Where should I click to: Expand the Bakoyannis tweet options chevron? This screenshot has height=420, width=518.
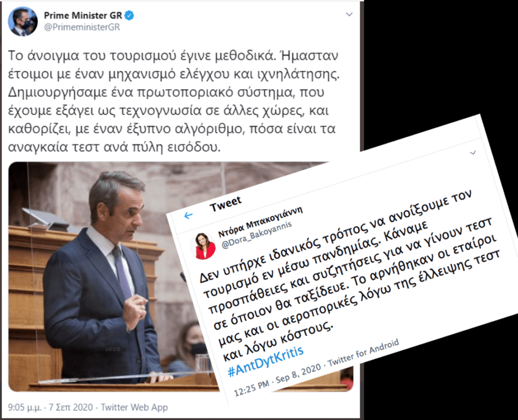[473, 153]
